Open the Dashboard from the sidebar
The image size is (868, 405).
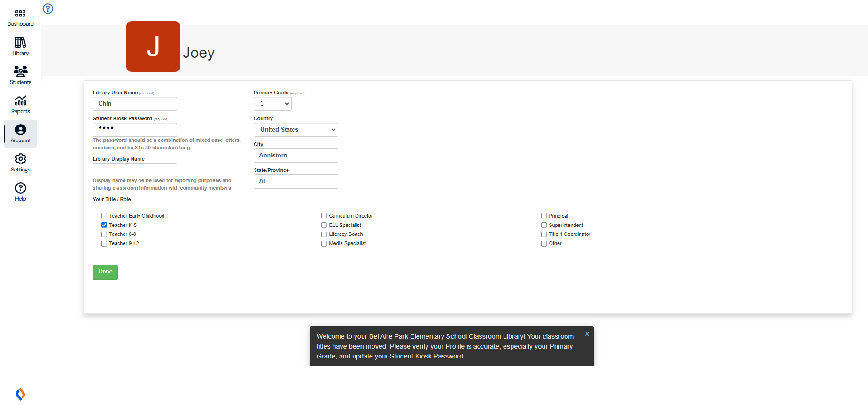tap(20, 18)
